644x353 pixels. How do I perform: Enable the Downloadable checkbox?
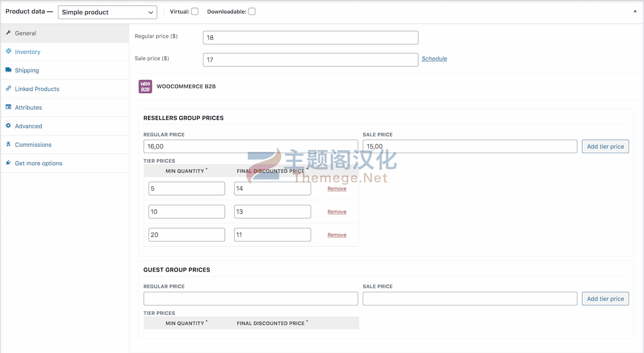(251, 12)
